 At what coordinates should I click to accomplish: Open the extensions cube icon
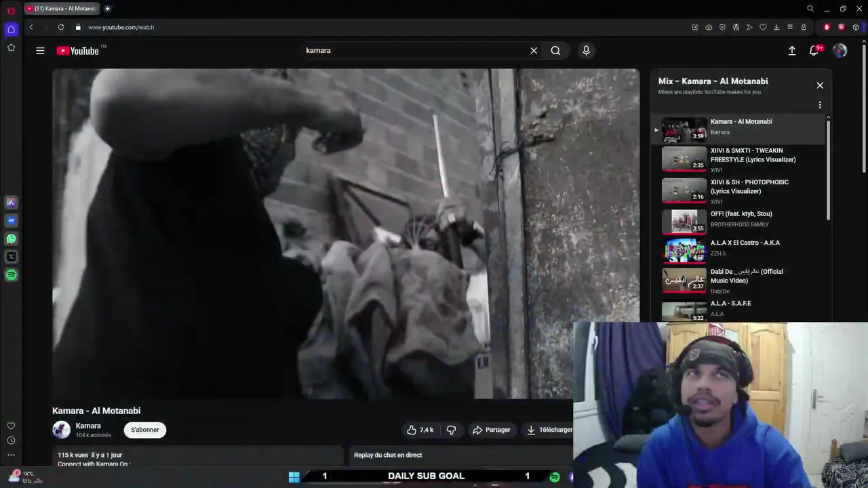(856, 27)
